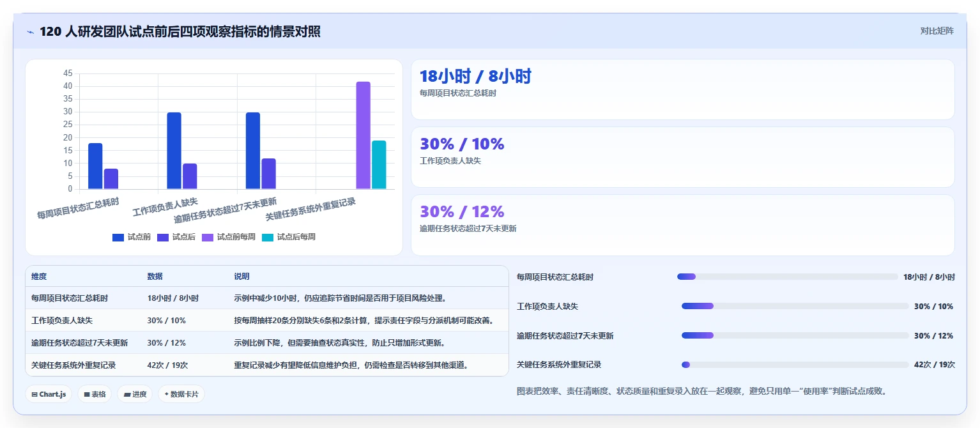
Task: Open the 30% / 10% data card
Action: (683, 157)
